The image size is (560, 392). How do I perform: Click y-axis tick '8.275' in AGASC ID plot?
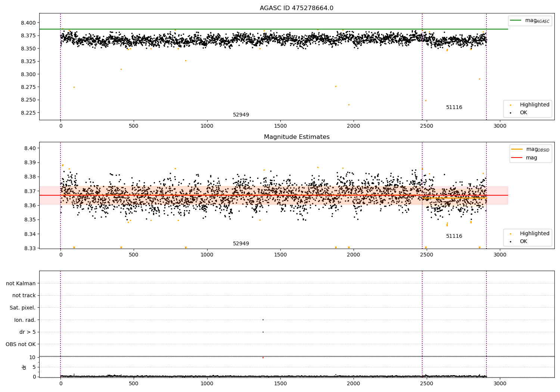(28, 87)
